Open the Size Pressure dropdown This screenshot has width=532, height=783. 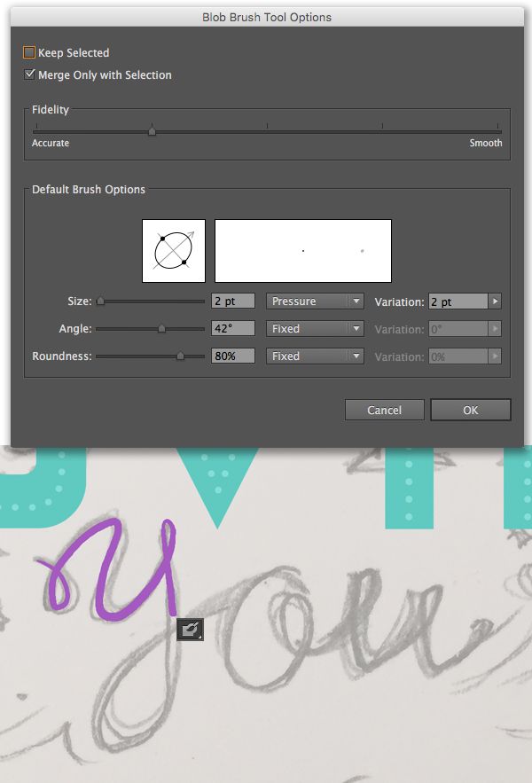[x=315, y=301]
